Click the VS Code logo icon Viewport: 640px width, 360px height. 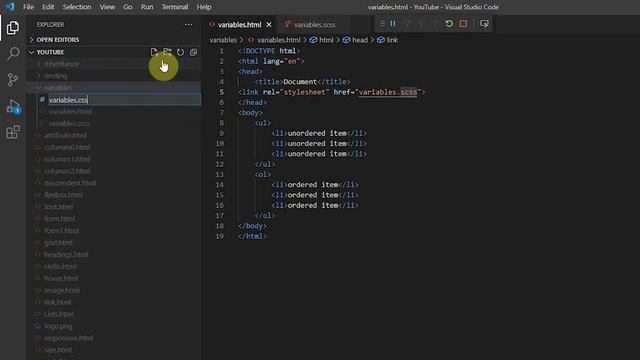10,7
